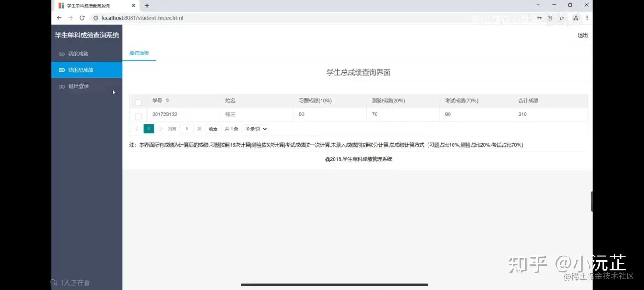Check the row checkbox for 201723132

tap(138, 116)
